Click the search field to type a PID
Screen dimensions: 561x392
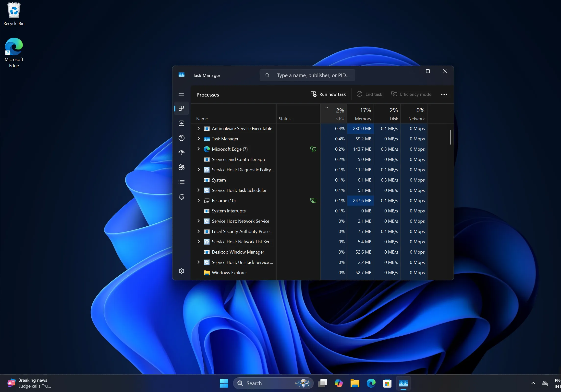[x=307, y=75]
